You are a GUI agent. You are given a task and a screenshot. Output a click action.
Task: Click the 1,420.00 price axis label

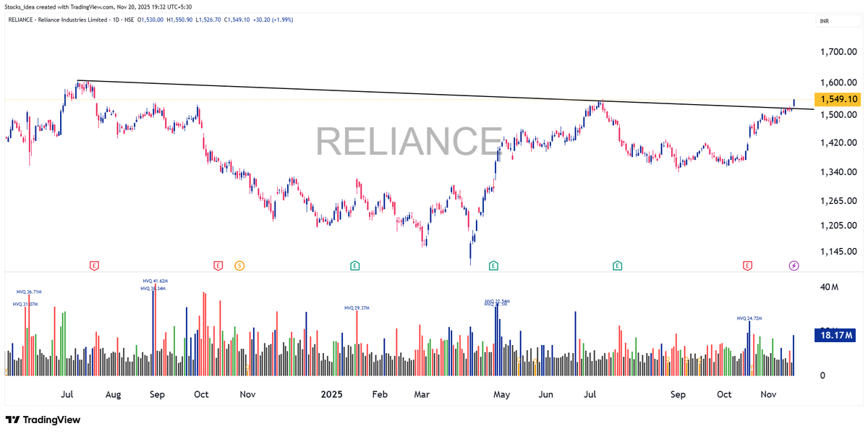tap(840, 142)
